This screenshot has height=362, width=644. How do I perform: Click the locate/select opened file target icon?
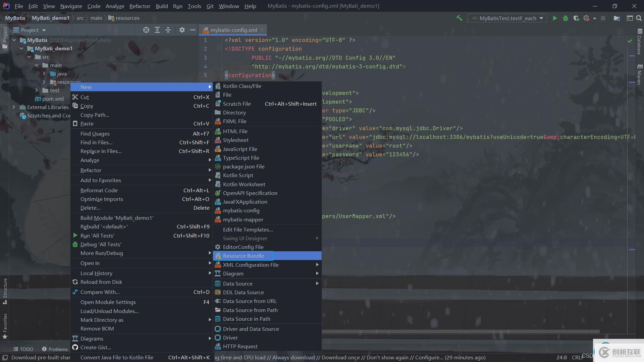(x=146, y=30)
